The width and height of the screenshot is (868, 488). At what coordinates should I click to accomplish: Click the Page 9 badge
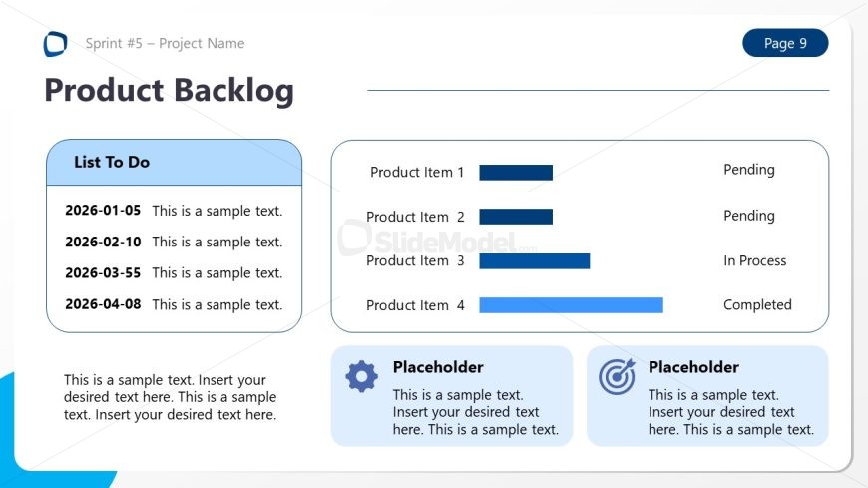click(785, 43)
